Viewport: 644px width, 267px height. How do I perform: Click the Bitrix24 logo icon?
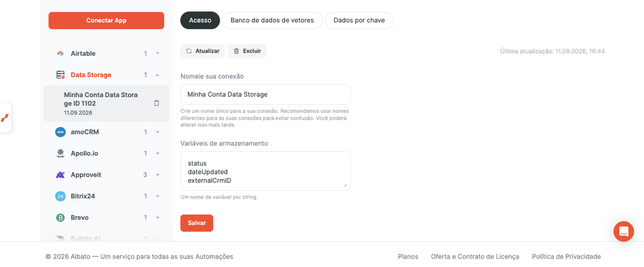pos(61,196)
